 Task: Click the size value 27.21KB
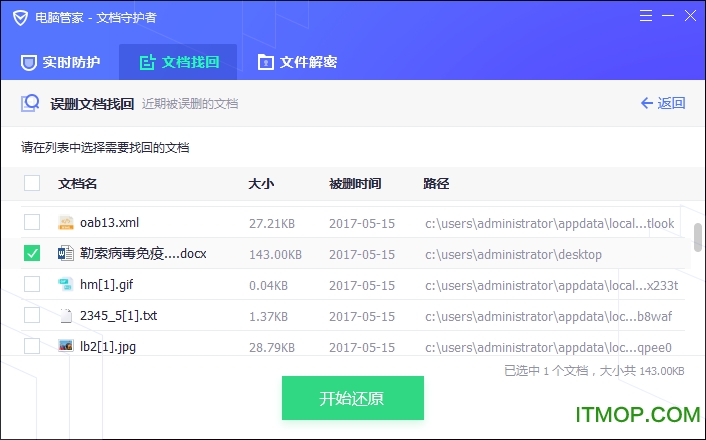click(272, 224)
